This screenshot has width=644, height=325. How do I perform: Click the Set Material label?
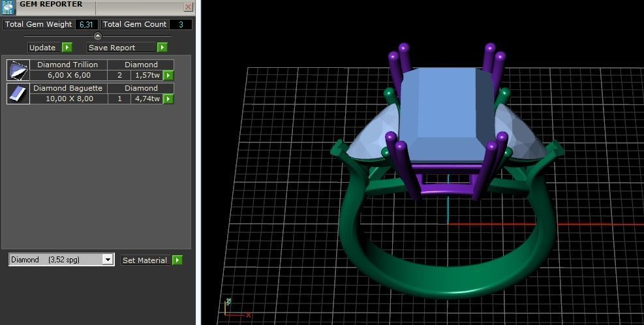[x=145, y=260]
